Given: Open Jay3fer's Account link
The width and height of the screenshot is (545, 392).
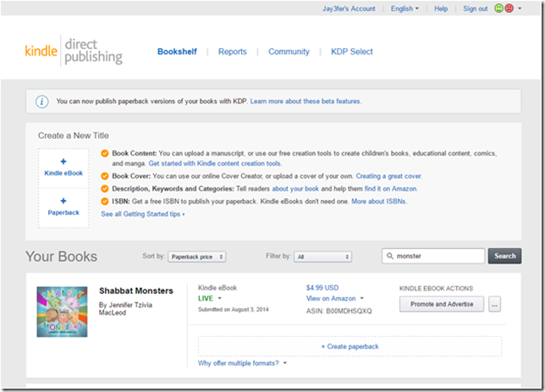Looking at the screenshot, I should coord(349,8).
